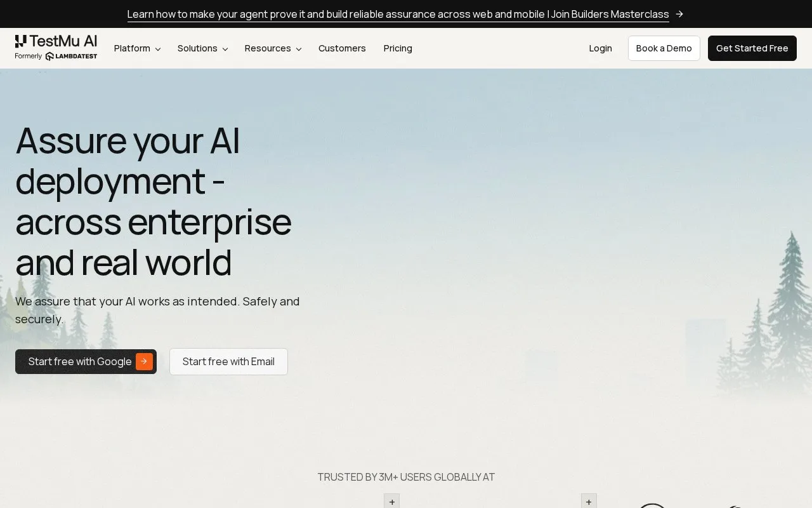812x508 pixels.
Task: Click the Formerly LambdaTest text under the logo
Action: coord(56,56)
